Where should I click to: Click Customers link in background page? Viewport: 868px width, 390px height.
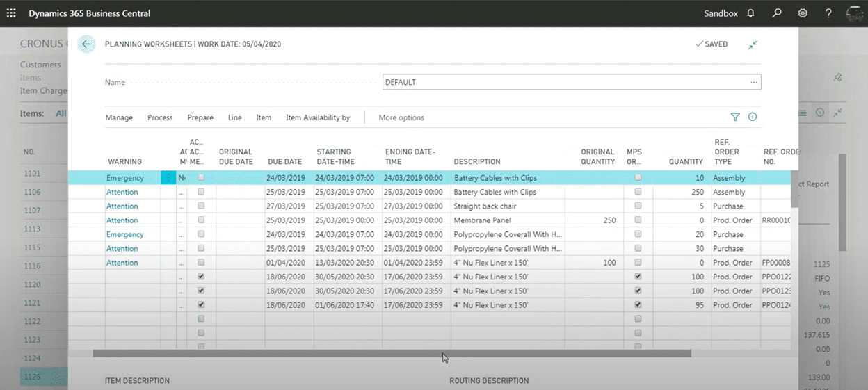pos(40,65)
